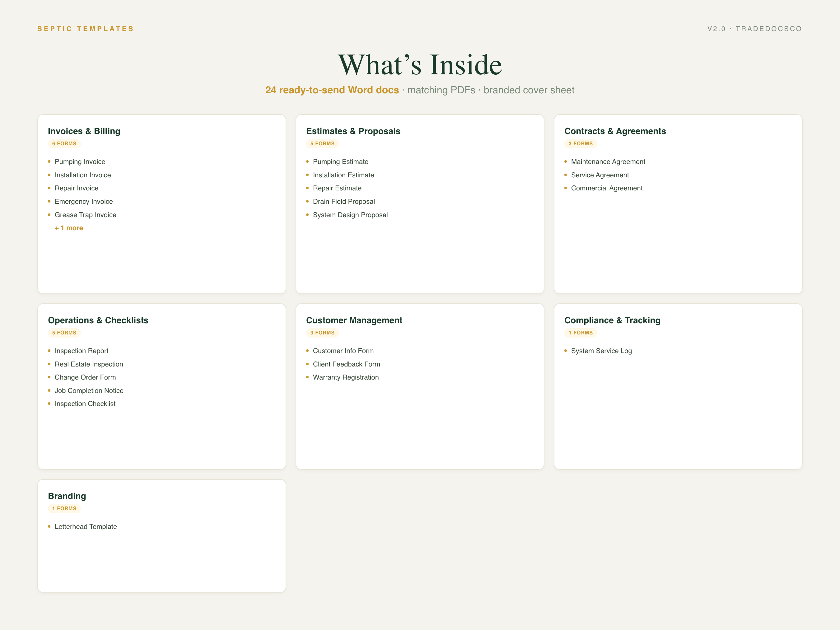Open Drain Field Proposal item
The width and height of the screenshot is (840, 630).
tap(344, 201)
